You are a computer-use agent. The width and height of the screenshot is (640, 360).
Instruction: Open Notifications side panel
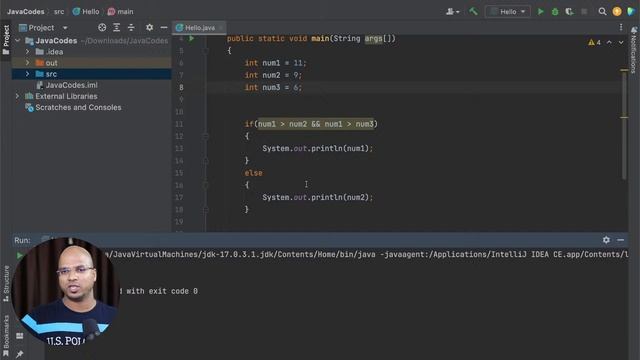pos(634,49)
